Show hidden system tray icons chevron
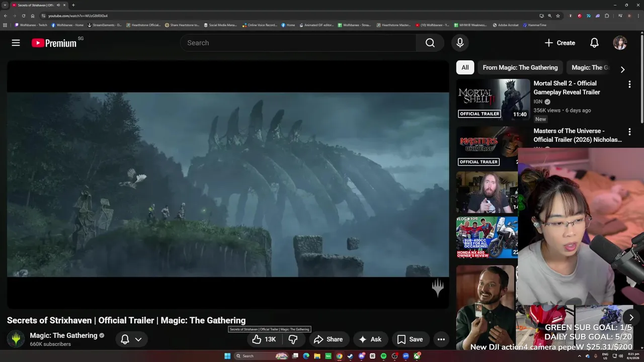 click(579, 356)
